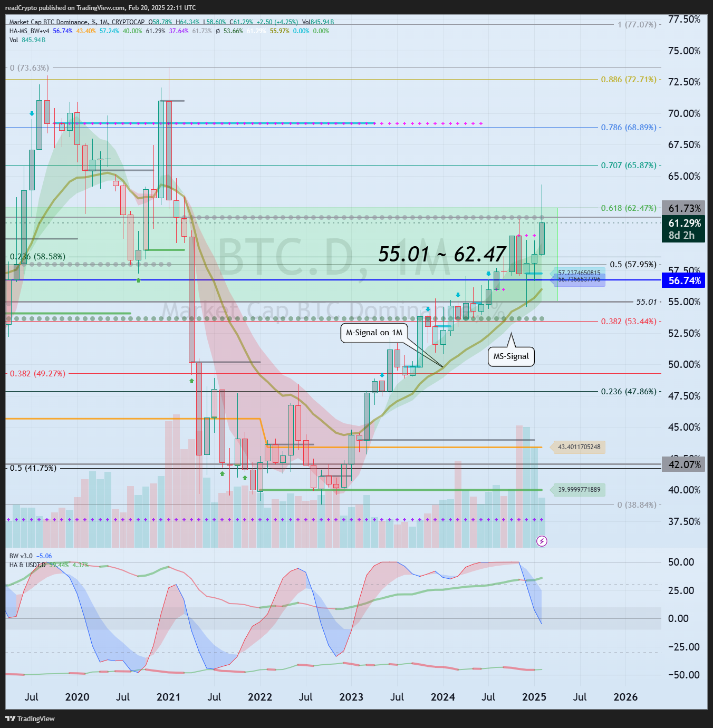Select the 'HA-MS_BW+v4' indicator legend
The width and height of the screenshot is (713, 728).
point(30,31)
